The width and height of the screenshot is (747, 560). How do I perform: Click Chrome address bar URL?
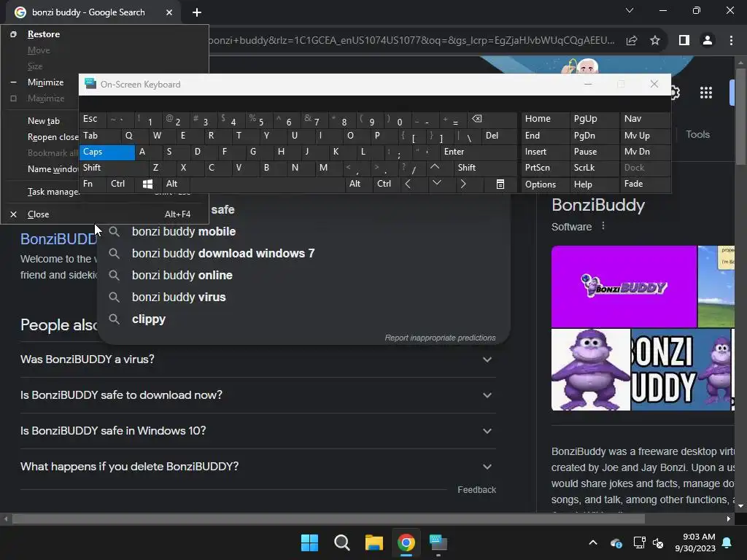pos(411,41)
